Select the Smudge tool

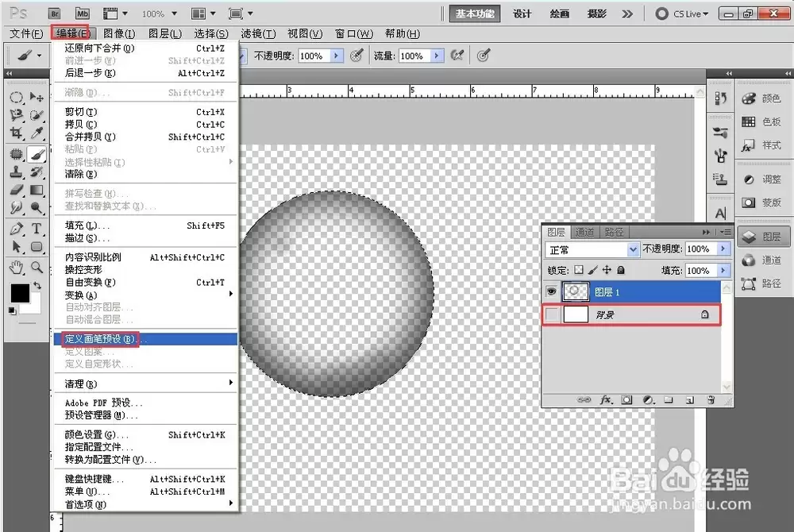tap(16, 207)
